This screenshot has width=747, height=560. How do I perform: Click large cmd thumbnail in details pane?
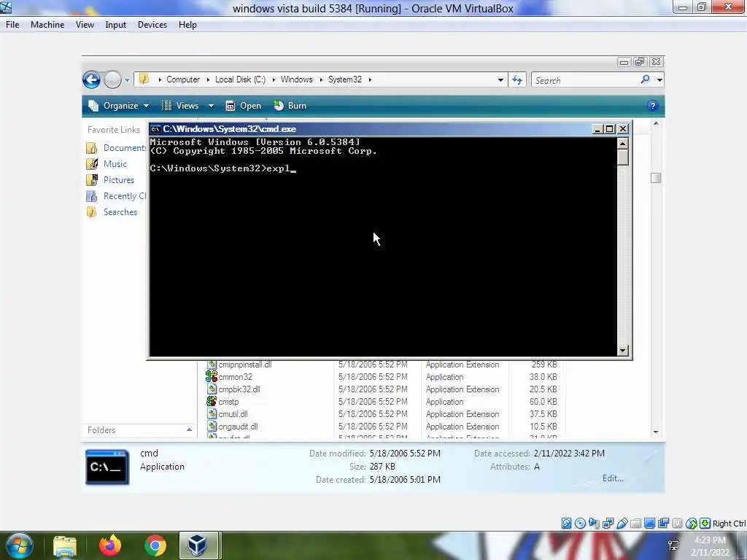coord(107,467)
